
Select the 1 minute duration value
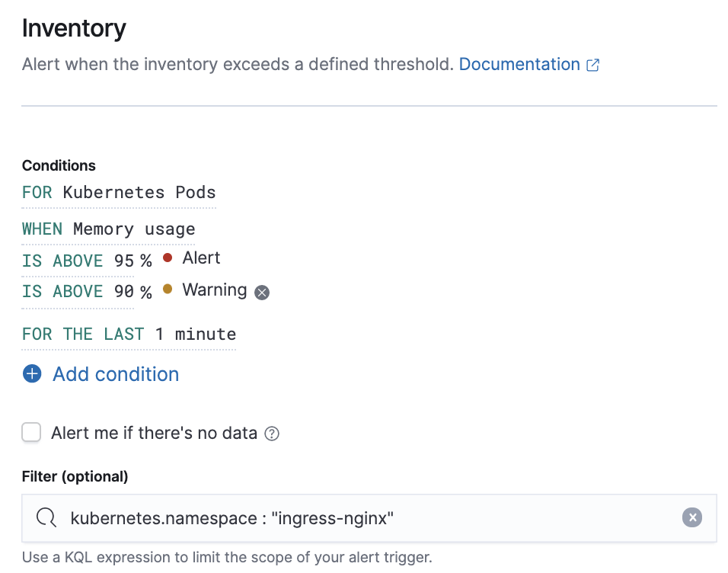(193, 334)
